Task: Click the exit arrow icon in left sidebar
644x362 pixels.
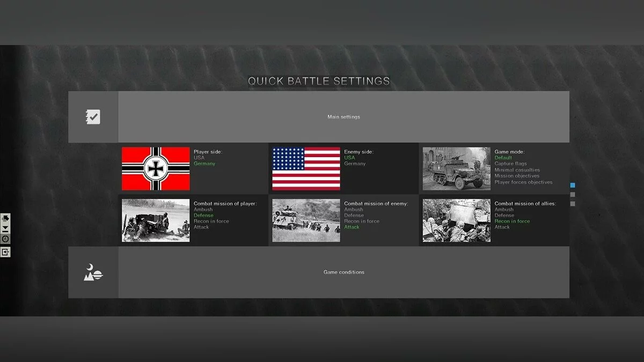Action: coord(5,252)
